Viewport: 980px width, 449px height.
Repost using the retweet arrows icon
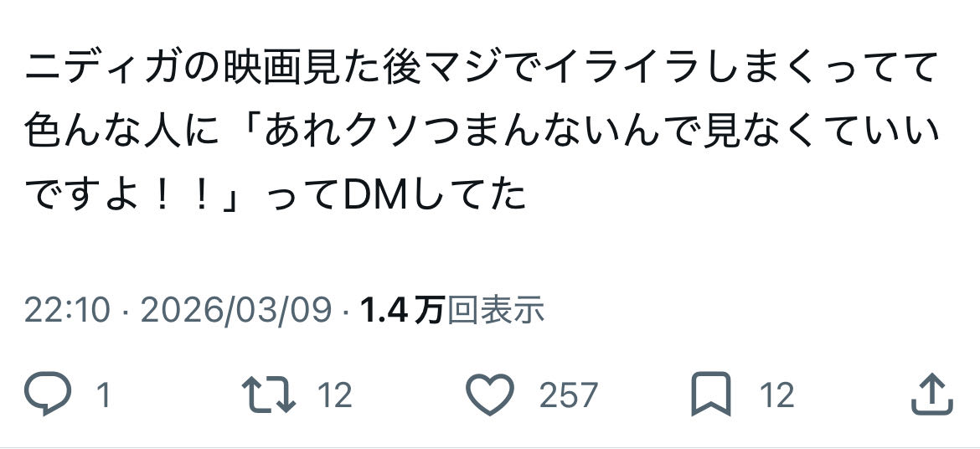click(x=269, y=395)
